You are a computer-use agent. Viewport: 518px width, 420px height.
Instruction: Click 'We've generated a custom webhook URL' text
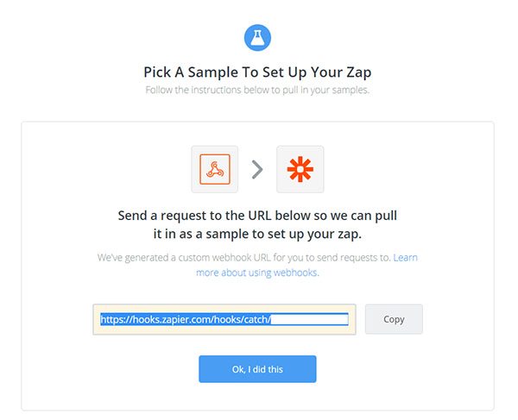(x=184, y=257)
